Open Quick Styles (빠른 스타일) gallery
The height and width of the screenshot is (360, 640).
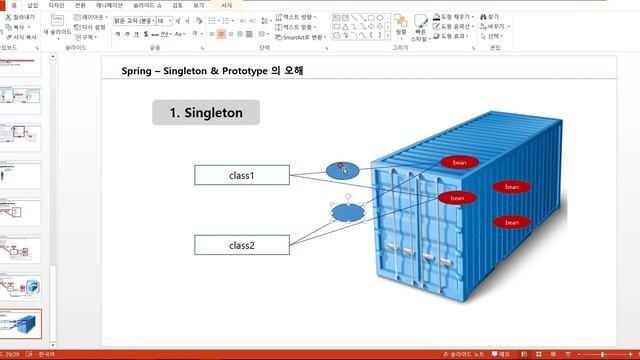pos(420,28)
